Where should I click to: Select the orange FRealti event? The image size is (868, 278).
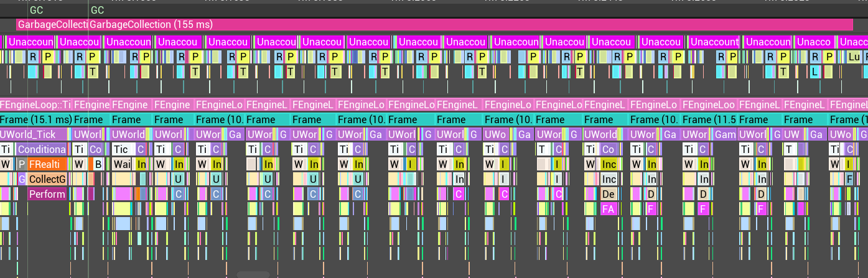(47, 164)
